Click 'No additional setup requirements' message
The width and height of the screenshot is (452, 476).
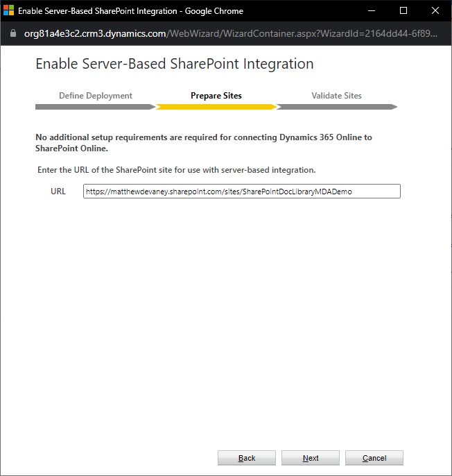pyautogui.click(x=204, y=143)
